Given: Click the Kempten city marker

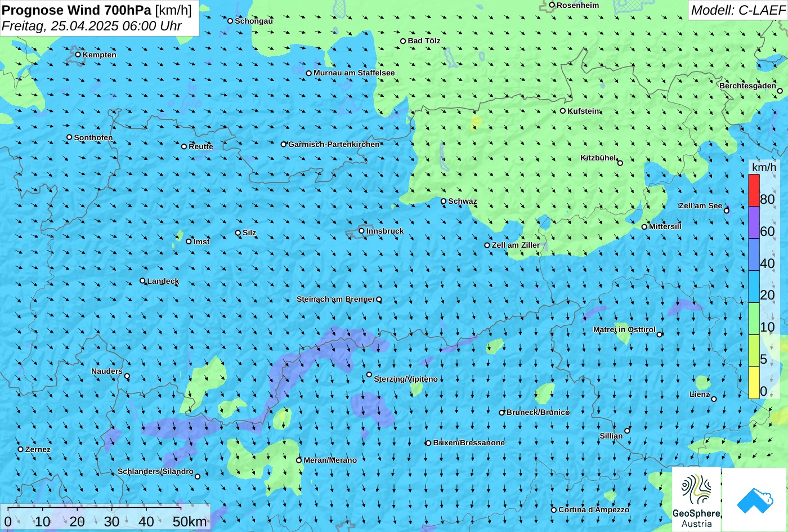Looking at the screenshot, I should pos(78,55).
